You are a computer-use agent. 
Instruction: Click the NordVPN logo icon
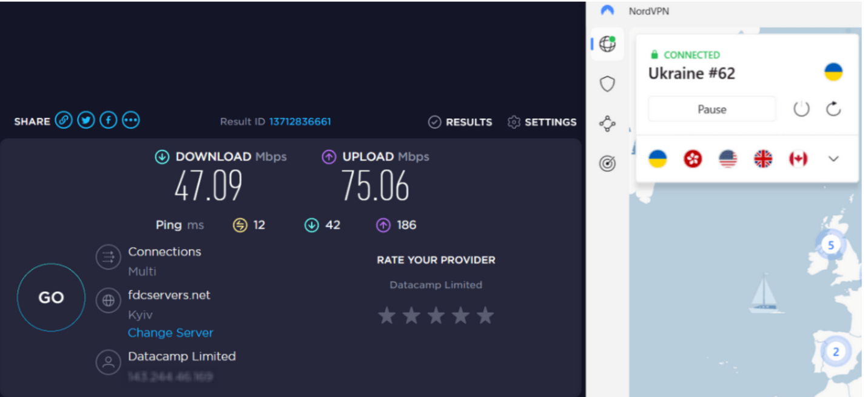(x=607, y=10)
